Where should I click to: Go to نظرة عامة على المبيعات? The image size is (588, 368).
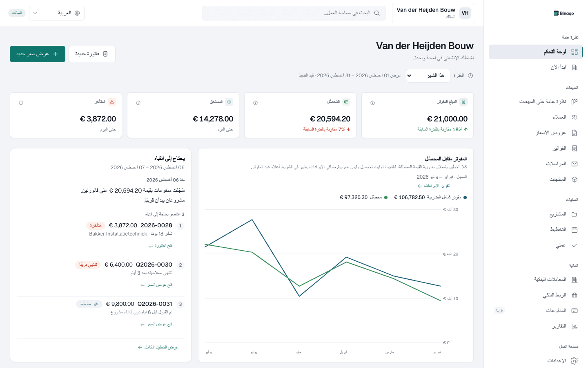[x=536, y=101]
